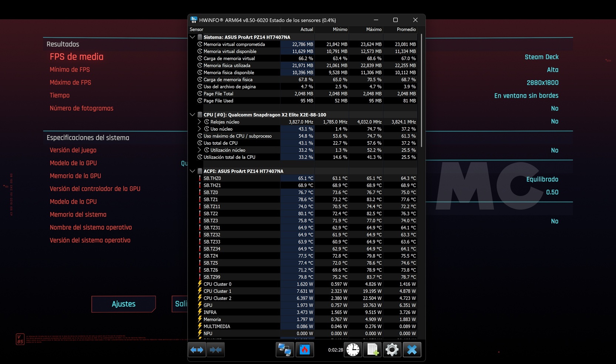Click "Número de fotogramas" in the game results

pyautogui.click(x=81, y=108)
